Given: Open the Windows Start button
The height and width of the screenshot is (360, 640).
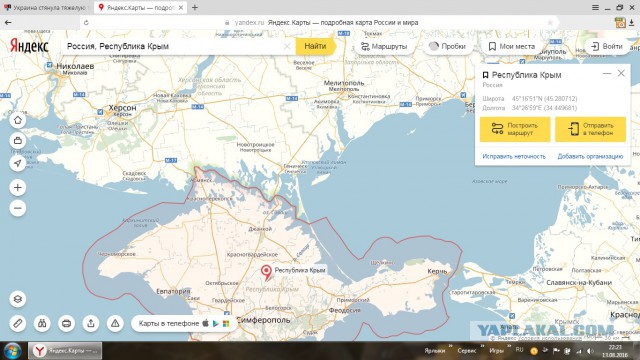Looking at the screenshot, I should [x=12, y=351].
